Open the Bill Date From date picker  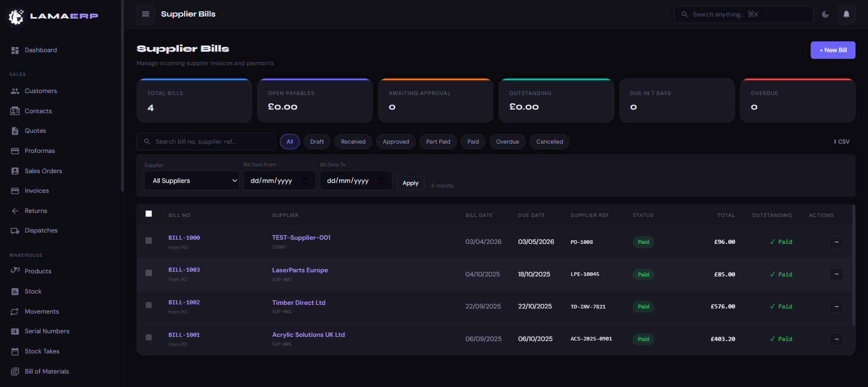coord(305,180)
